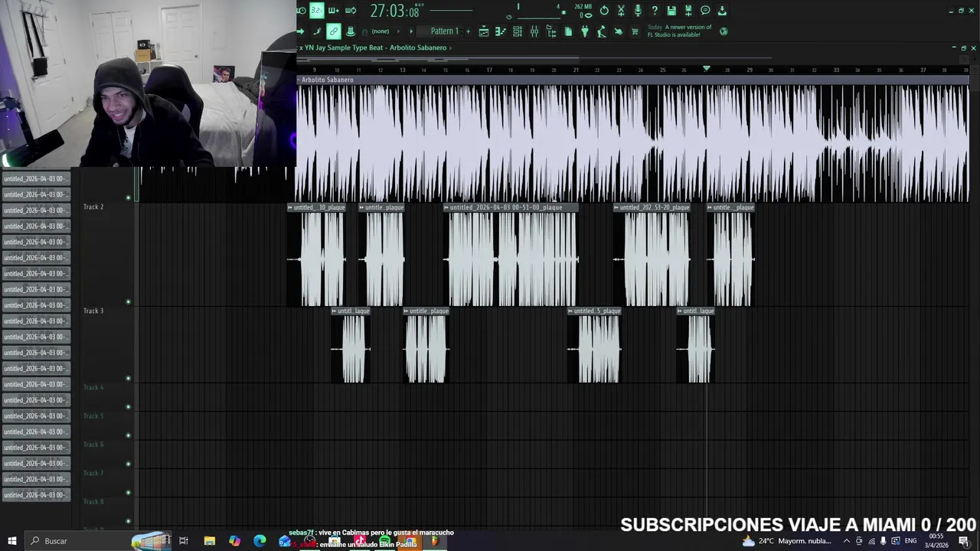Add a new pattern with plus button
The image size is (980, 551).
pos(468,31)
